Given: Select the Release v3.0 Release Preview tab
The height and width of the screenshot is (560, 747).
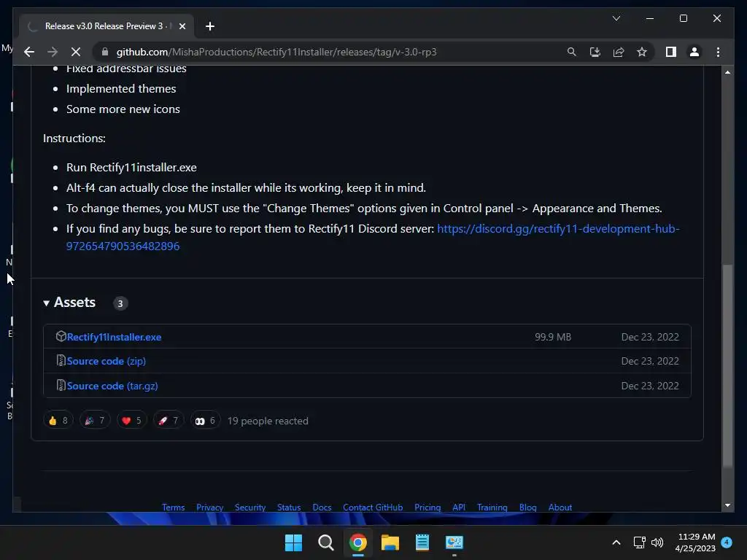Looking at the screenshot, I should click(x=106, y=26).
